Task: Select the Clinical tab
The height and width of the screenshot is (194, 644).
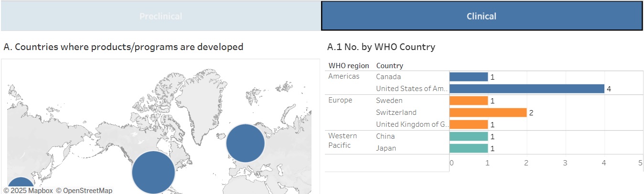Action: point(482,16)
